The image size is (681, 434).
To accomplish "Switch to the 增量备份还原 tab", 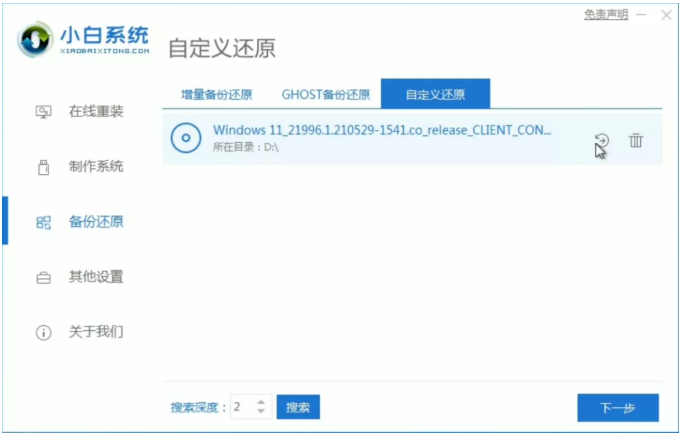I will 216,95.
